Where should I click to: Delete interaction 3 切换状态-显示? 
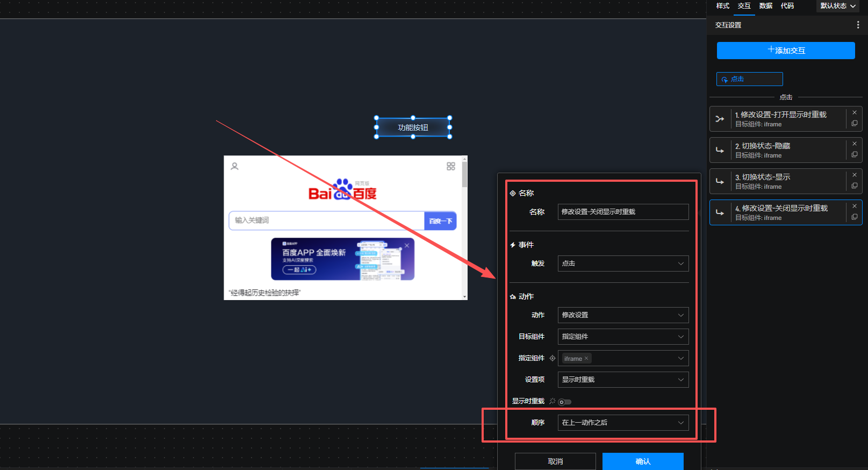pos(855,175)
